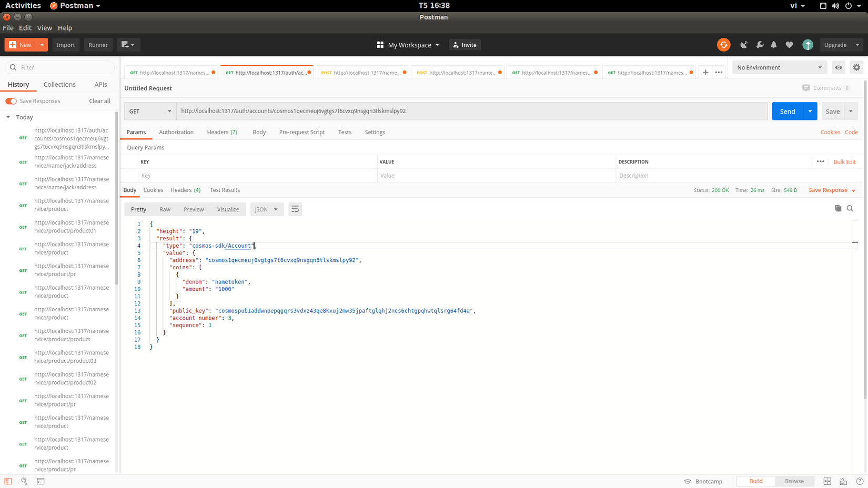Collapse the Today history group
This screenshot has height=488, width=868.
click(x=8, y=117)
